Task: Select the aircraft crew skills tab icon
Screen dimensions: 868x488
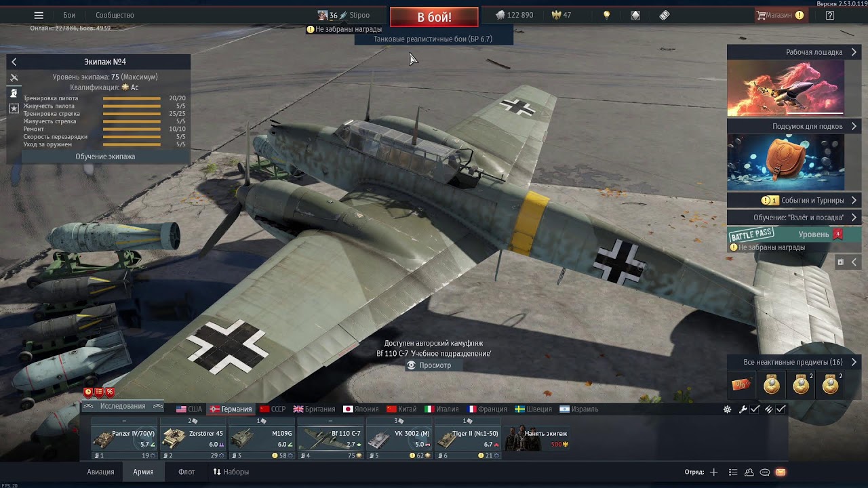Action: [14, 77]
